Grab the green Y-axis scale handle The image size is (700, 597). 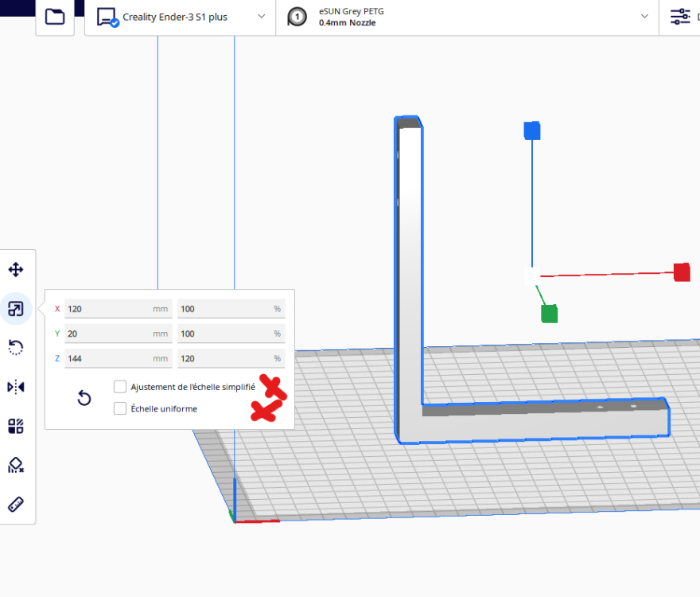tap(549, 314)
